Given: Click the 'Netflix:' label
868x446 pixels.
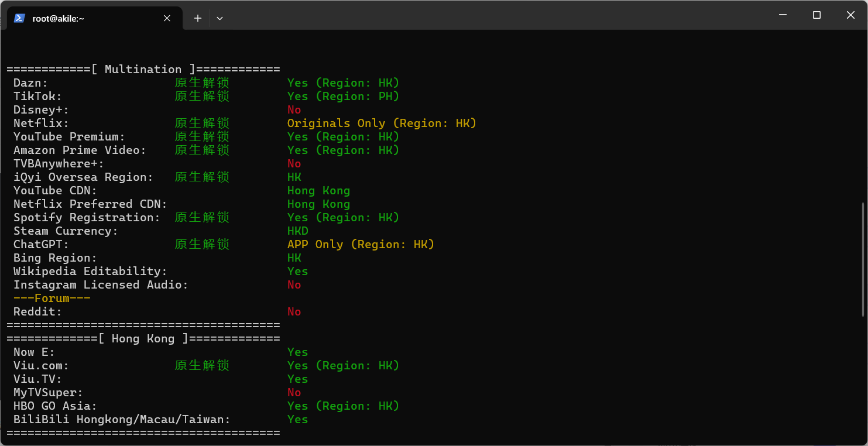Looking at the screenshot, I should point(41,123).
